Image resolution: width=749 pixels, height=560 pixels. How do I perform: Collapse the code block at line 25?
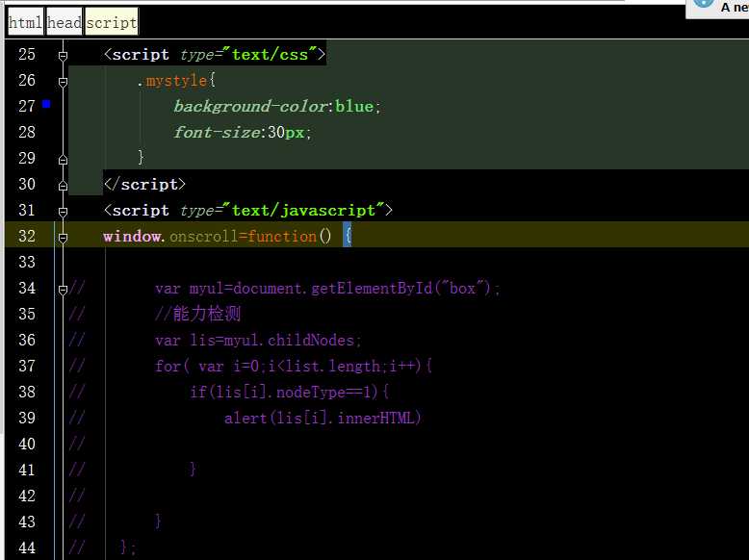point(63,56)
